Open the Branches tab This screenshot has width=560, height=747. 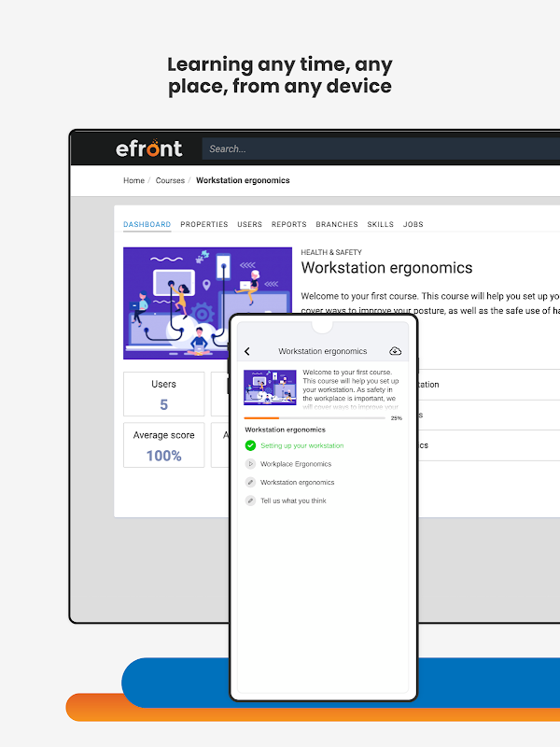(337, 224)
